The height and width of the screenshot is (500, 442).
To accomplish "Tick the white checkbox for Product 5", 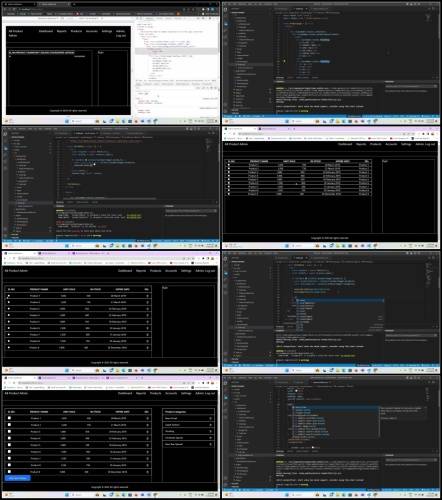I will click(9, 445).
